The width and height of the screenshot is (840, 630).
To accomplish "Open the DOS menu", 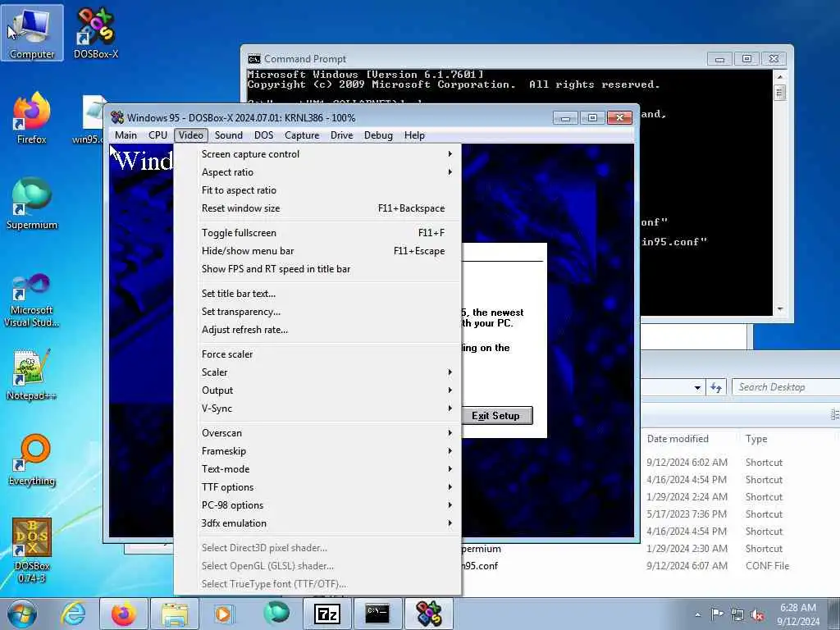I will point(263,135).
